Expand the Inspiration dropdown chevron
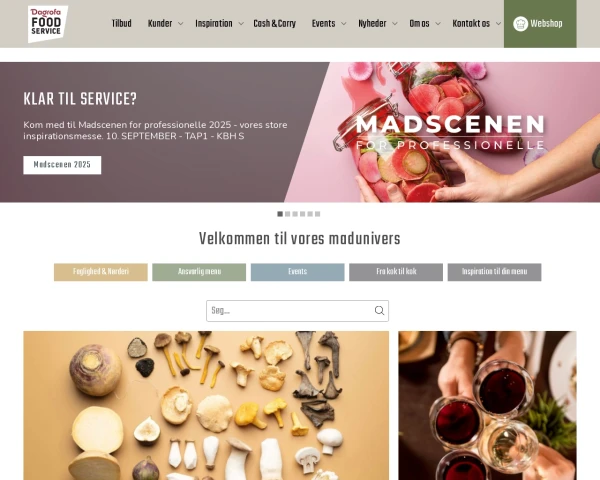The height and width of the screenshot is (480, 600). pos(241,24)
